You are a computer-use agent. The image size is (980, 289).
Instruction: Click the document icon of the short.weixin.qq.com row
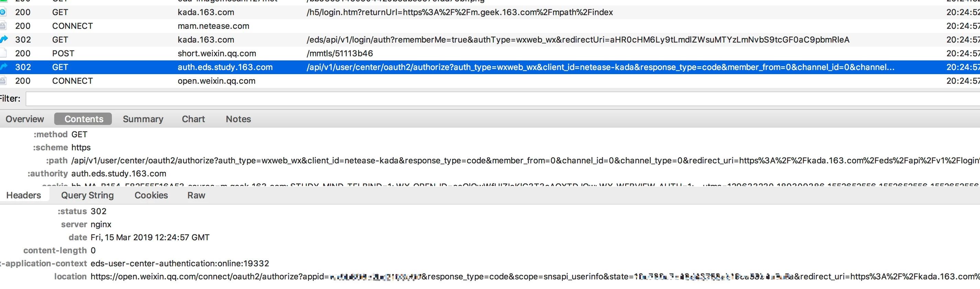pyautogui.click(x=3, y=53)
